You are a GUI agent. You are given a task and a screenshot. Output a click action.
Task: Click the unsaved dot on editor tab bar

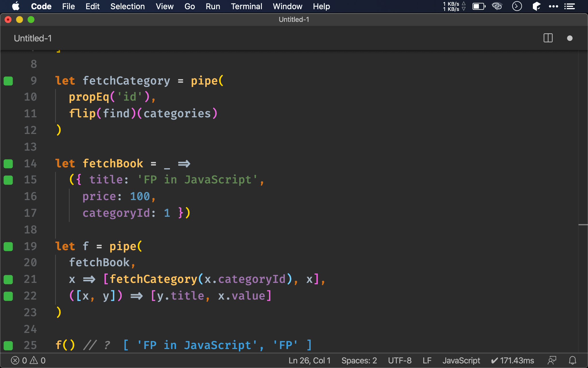pyautogui.click(x=570, y=38)
